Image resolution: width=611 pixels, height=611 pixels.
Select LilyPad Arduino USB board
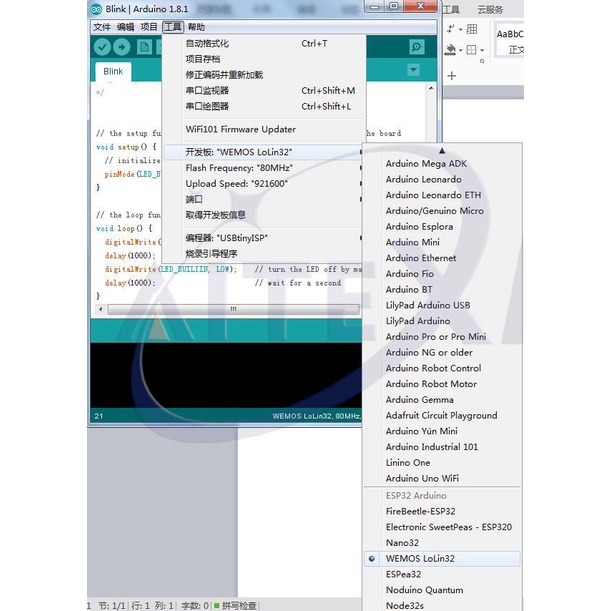[x=442, y=305]
